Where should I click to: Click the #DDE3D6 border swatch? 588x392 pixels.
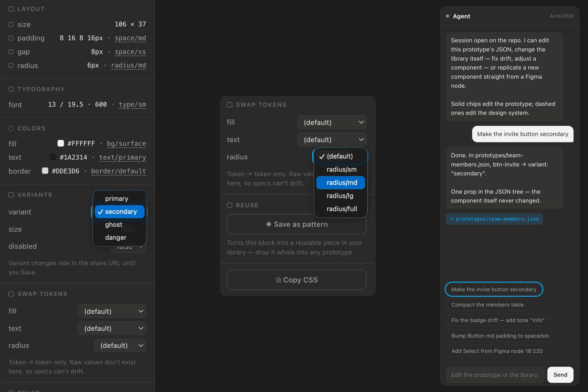(x=45, y=171)
